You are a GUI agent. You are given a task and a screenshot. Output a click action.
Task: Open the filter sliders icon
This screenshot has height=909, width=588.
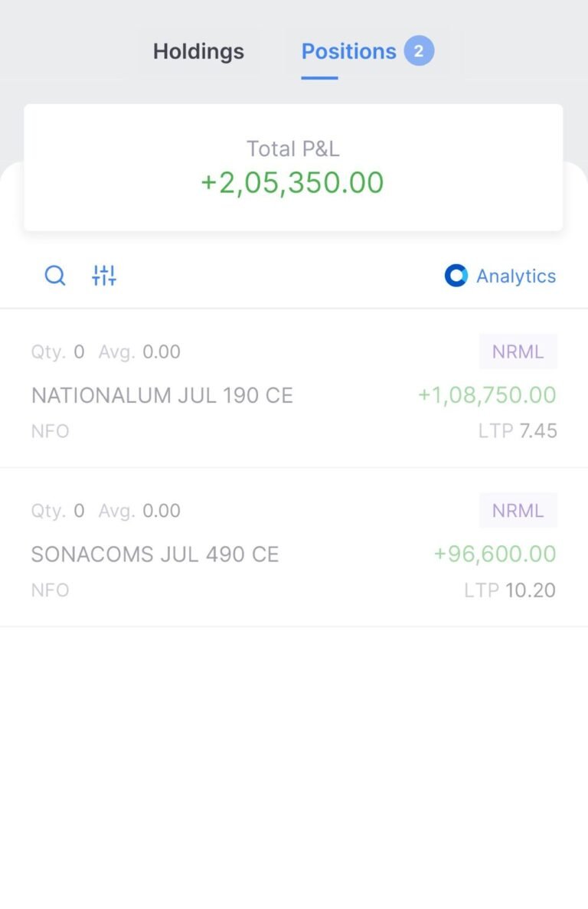click(104, 276)
